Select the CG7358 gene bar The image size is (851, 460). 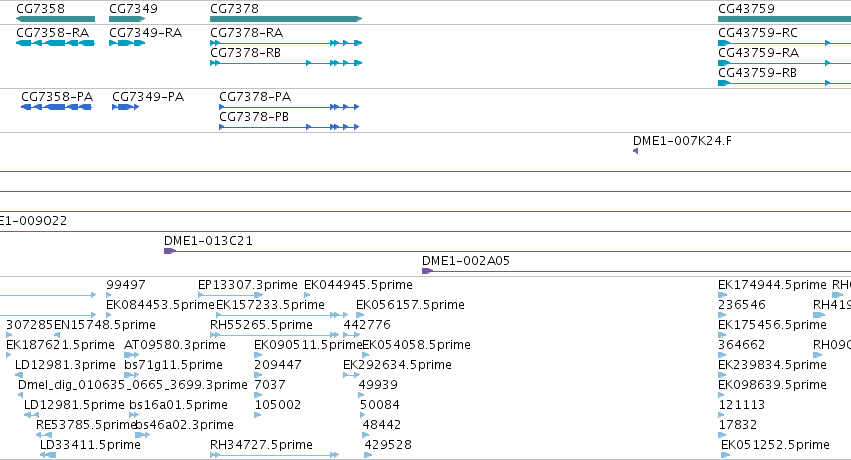coord(55,19)
